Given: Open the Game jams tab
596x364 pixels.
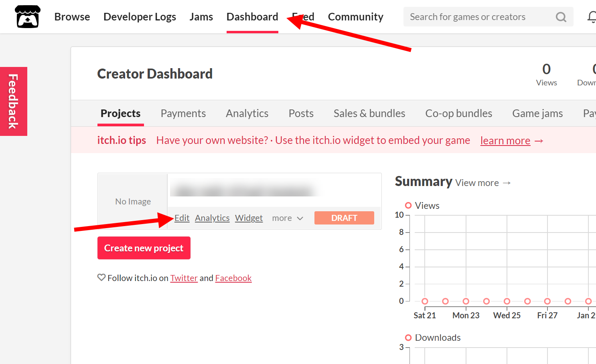Looking at the screenshot, I should [537, 113].
